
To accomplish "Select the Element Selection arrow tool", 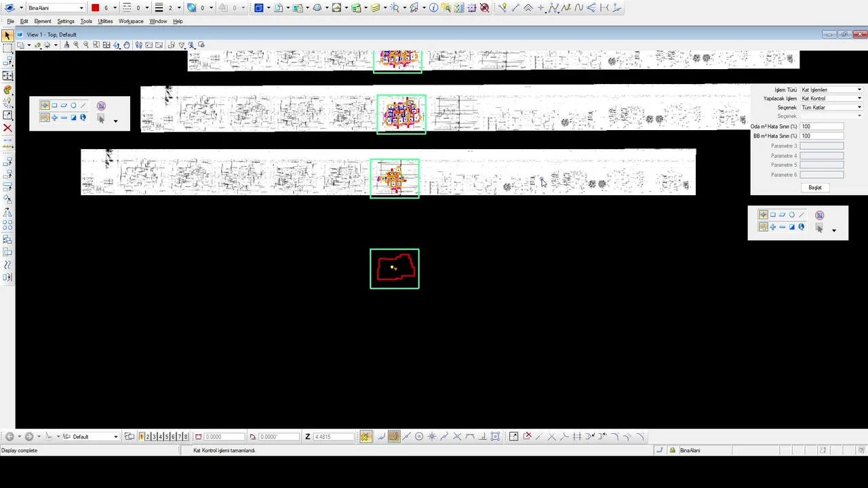I will point(7,35).
